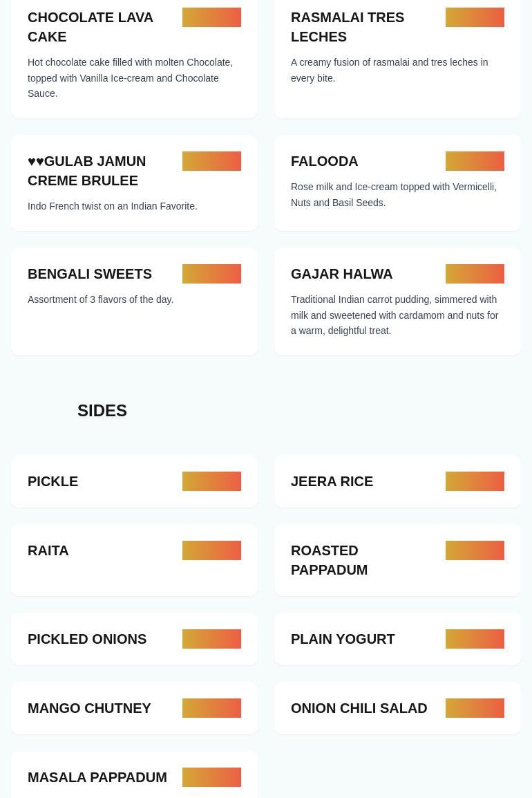Click the Pickled Onions price tag

tap(211, 639)
